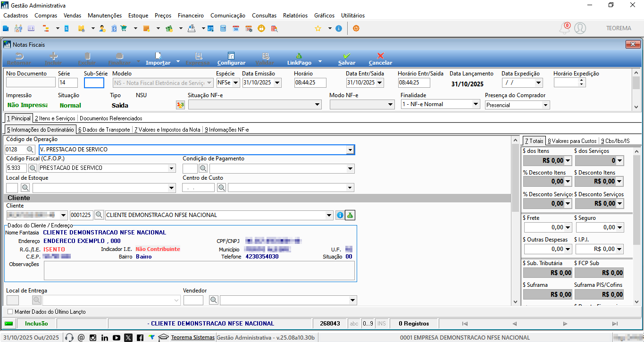Click the headset support icon in the status bar

[69, 337]
